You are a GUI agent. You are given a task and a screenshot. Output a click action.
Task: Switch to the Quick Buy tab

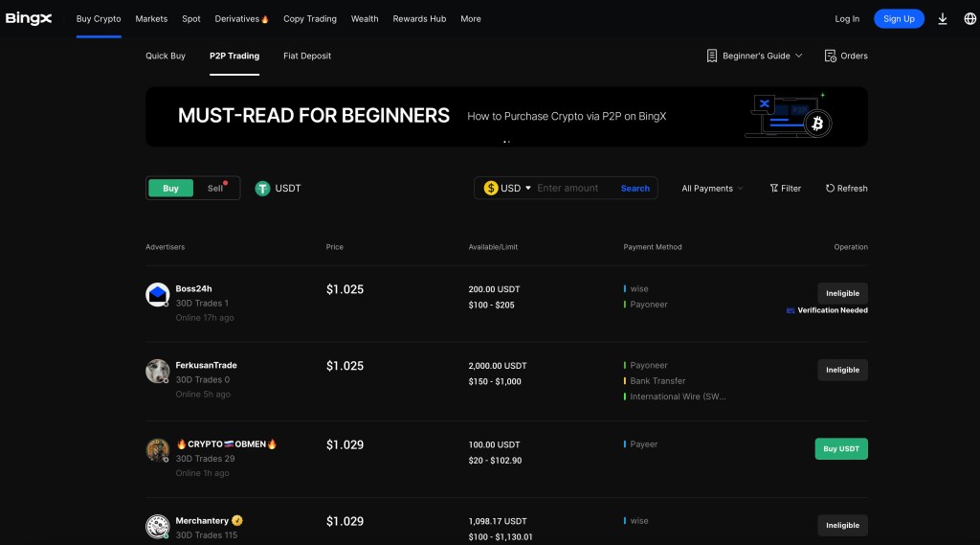[166, 56]
